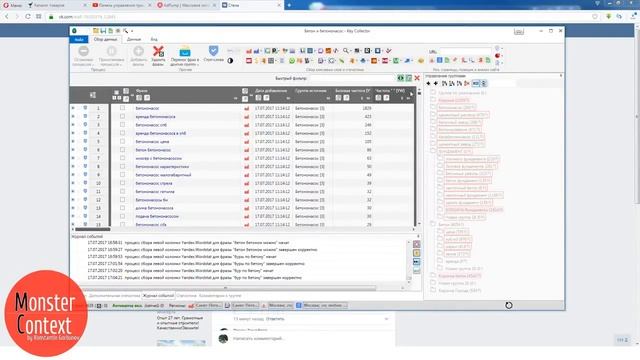This screenshot has height=360, width=640.
Task: Click inside the quick filter input field
Action: [352, 78]
